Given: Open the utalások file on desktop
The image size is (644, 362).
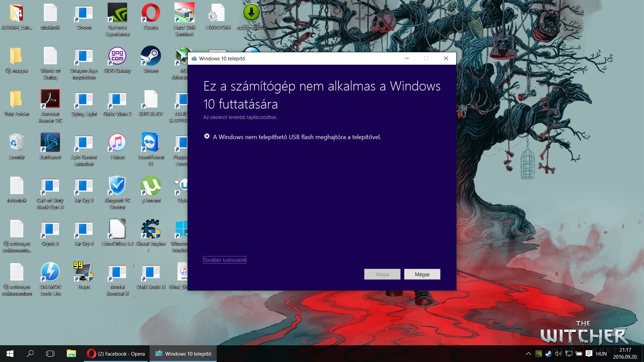Looking at the screenshot, I should [50, 17].
